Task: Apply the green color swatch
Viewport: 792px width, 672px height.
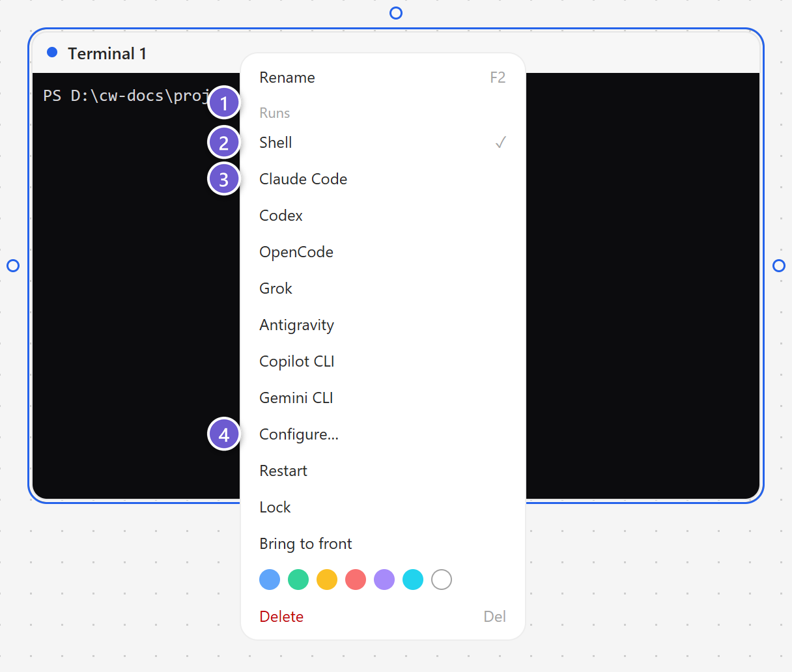Action: (298, 580)
